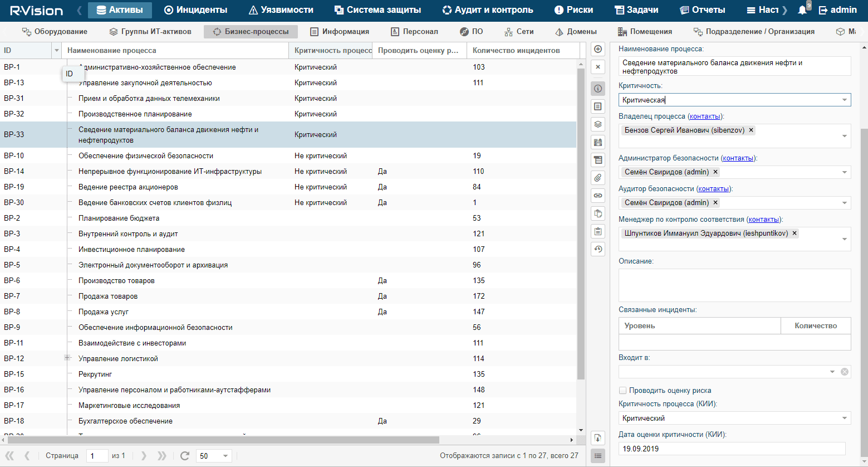Go to the last page arrow
868x467 pixels.
(x=161, y=456)
